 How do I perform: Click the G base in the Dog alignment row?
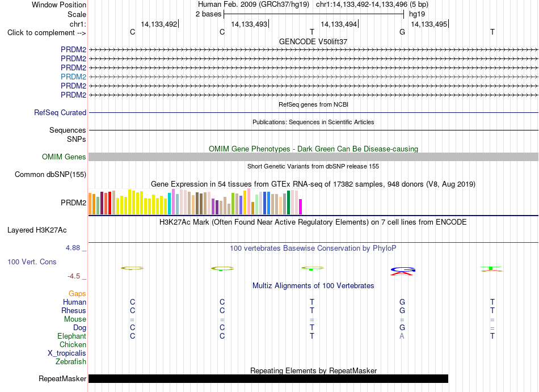[x=402, y=328]
